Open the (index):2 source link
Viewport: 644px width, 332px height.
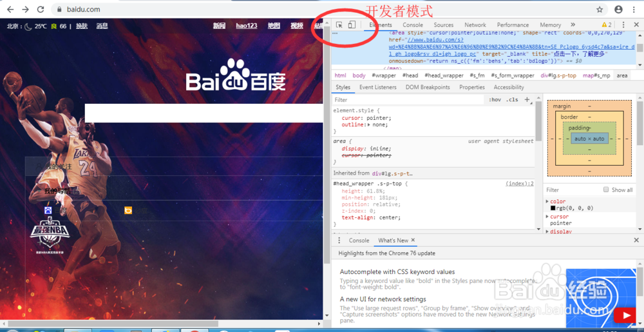(x=520, y=184)
